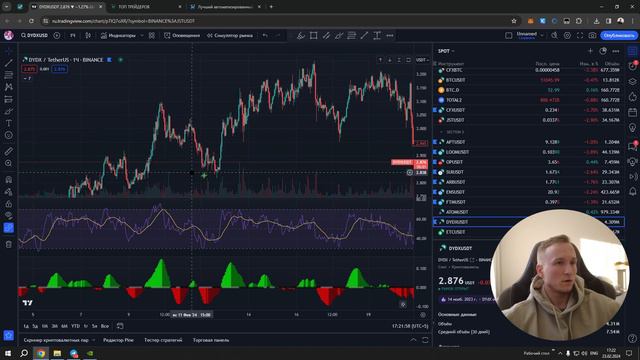Screen dimensions: 640x360
Task: Select the text tool in left sidebar
Action: tap(9, 123)
